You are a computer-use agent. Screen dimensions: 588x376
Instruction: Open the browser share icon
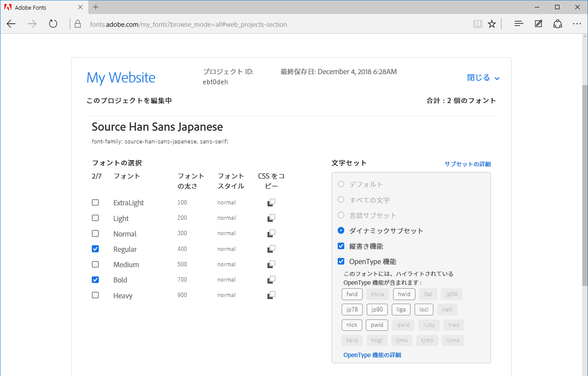pos(558,24)
